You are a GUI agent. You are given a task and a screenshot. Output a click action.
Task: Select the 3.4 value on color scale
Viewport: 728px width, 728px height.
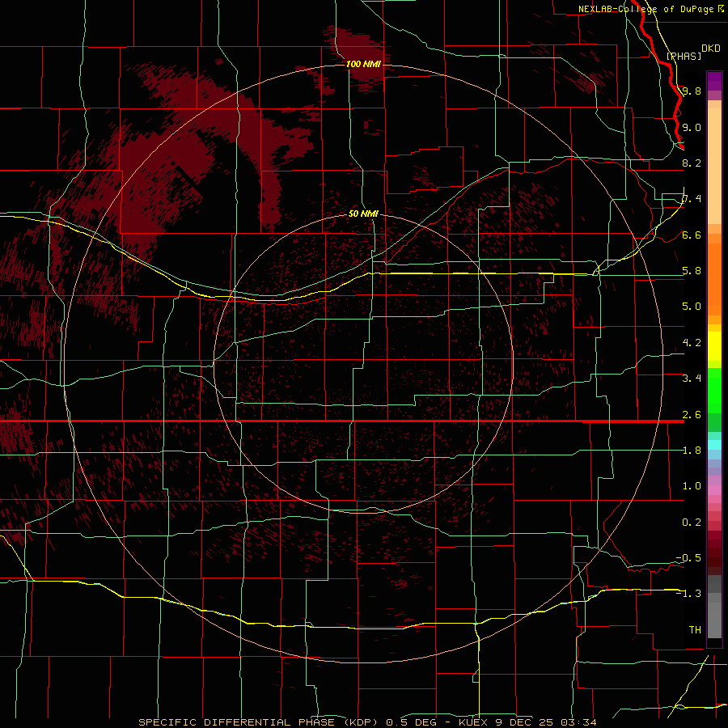tap(692, 379)
